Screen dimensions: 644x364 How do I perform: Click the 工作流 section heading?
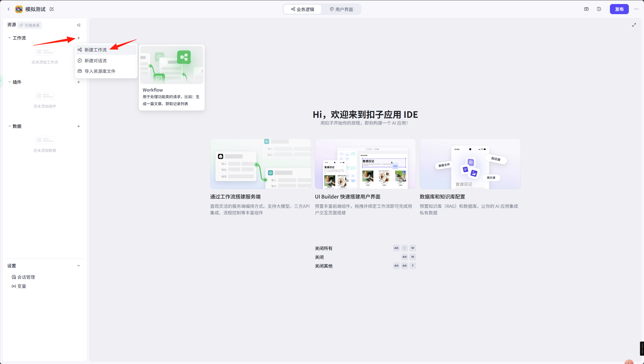[x=19, y=38]
